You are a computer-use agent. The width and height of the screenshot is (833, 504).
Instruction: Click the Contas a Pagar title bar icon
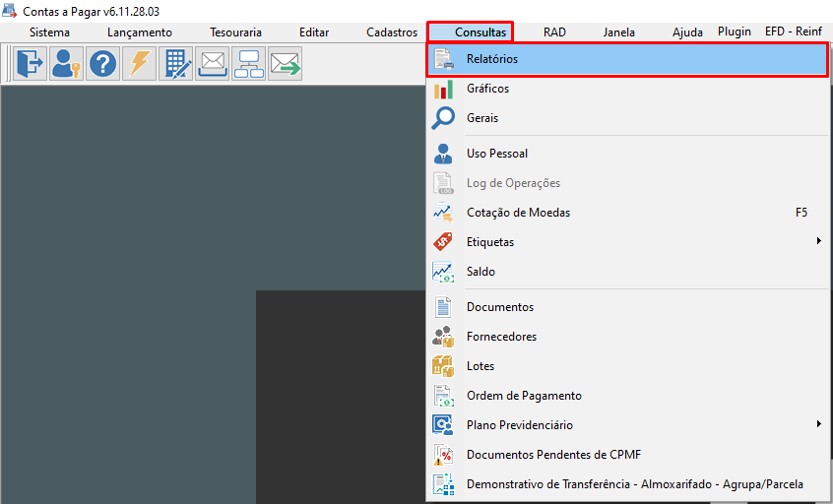(10, 11)
